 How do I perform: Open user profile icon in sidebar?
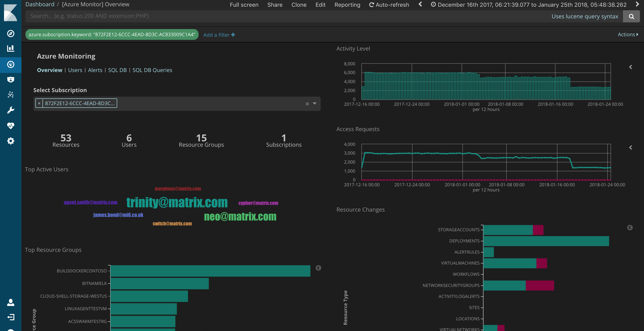point(11,302)
